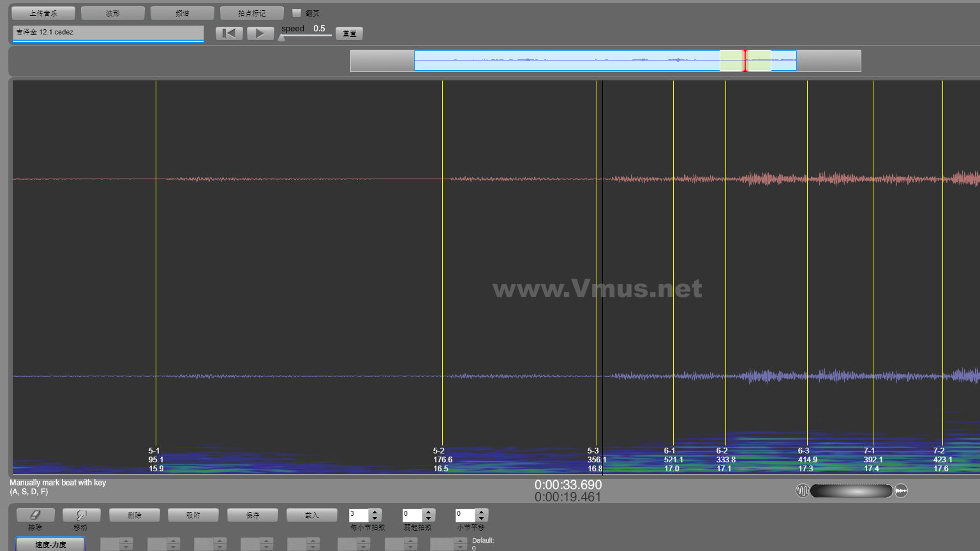Click the sine wave zoom icon
This screenshot has height=551, width=980.
pos(802,490)
